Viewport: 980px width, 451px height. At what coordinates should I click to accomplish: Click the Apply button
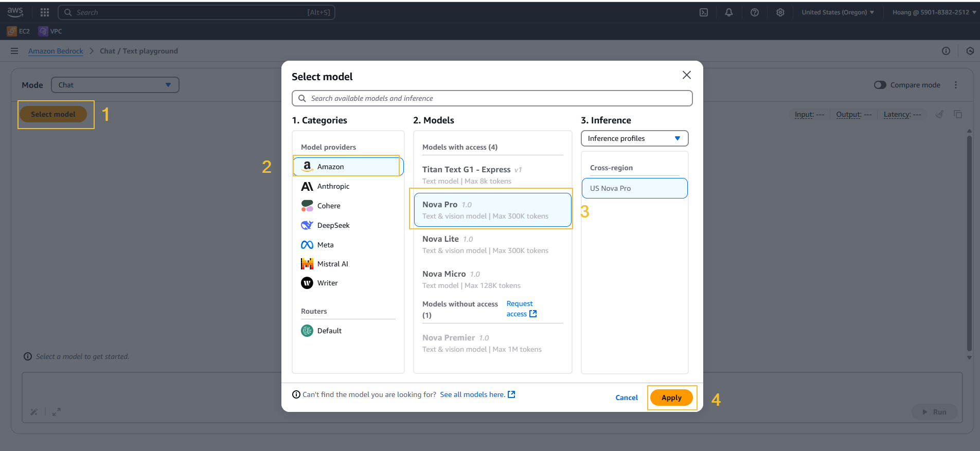[671, 398]
